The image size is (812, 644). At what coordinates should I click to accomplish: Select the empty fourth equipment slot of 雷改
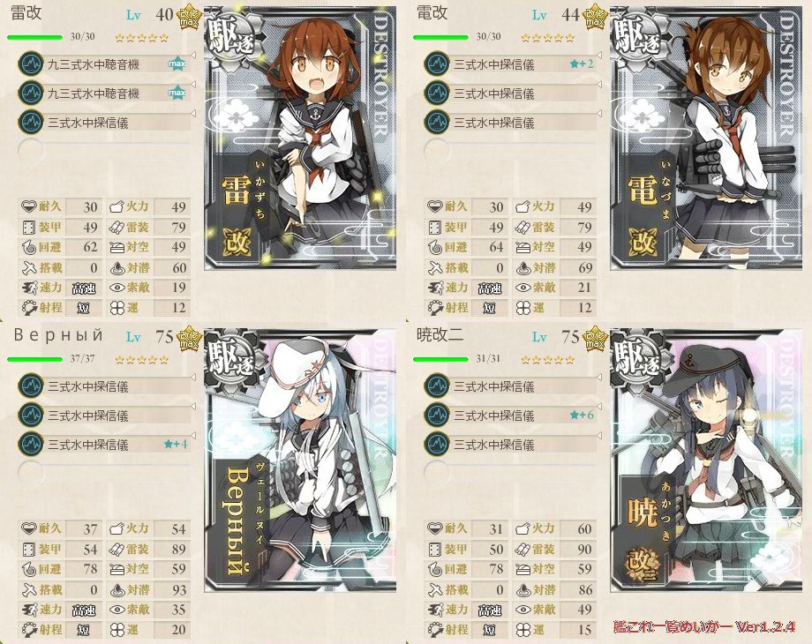point(105,151)
